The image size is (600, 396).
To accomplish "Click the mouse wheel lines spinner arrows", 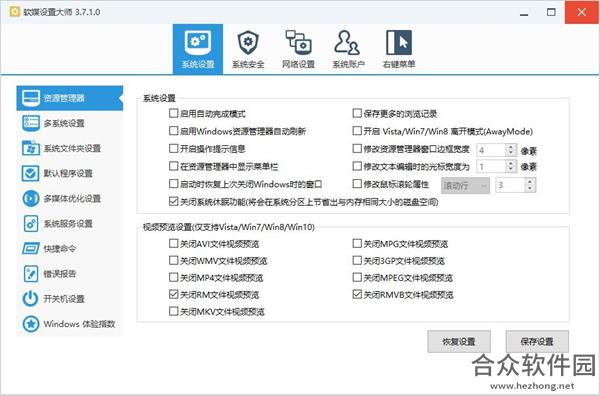I will (x=530, y=185).
